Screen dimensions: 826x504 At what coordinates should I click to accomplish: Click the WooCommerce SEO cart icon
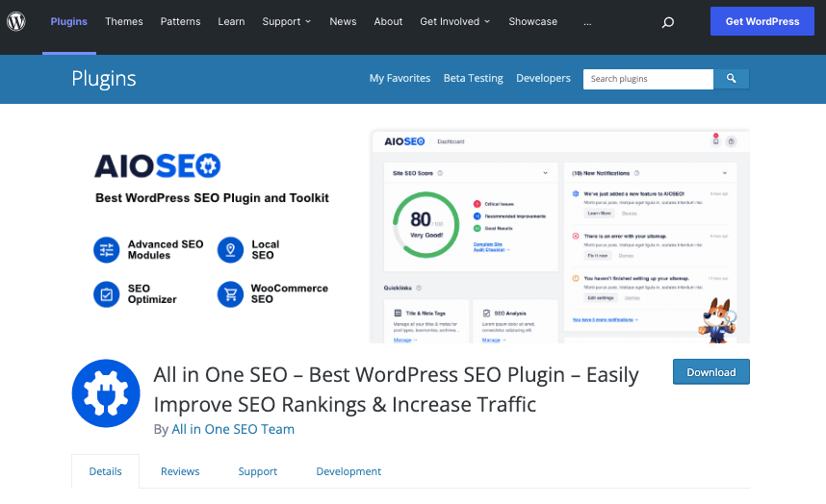pyautogui.click(x=230, y=294)
